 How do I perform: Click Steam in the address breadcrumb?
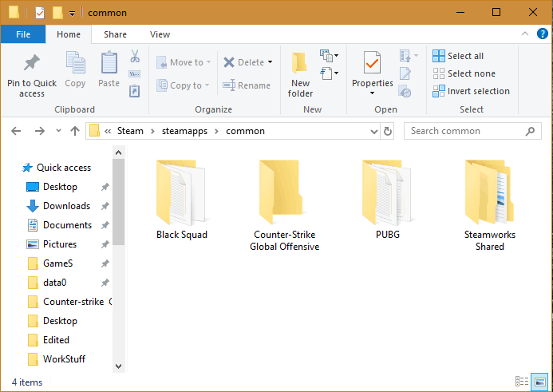click(130, 131)
